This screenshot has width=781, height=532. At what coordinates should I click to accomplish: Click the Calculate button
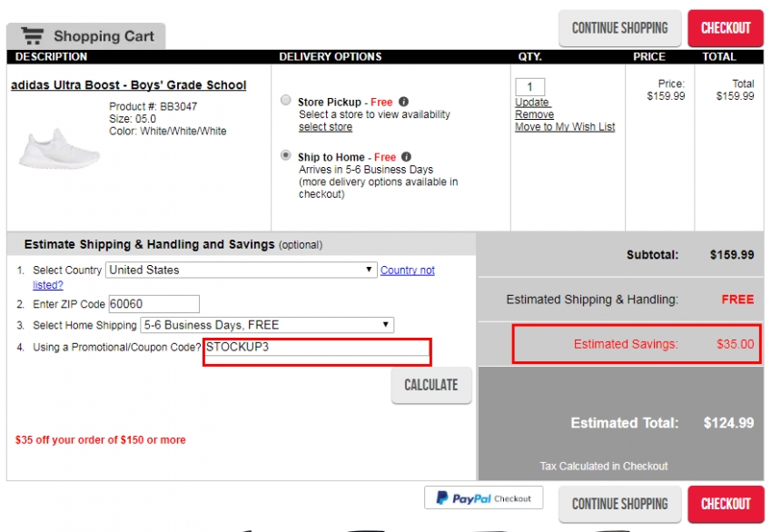click(x=431, y=385)
